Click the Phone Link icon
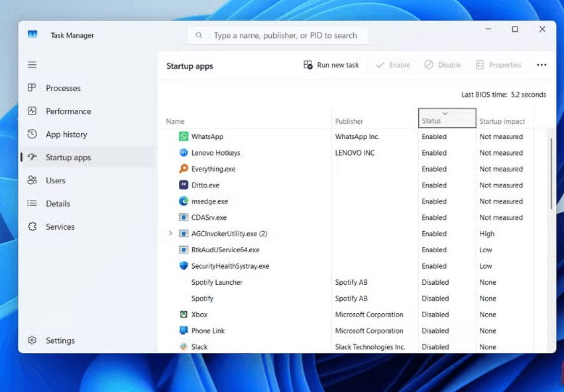 (184, 330)
